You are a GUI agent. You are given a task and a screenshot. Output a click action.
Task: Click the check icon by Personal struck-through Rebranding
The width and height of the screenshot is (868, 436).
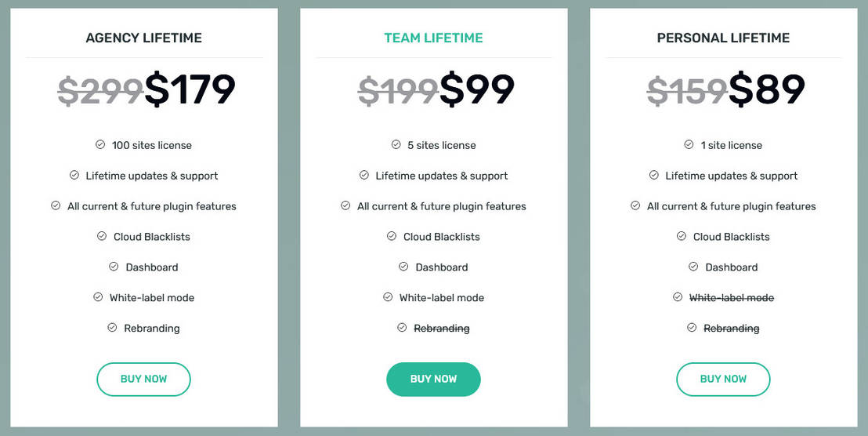tap(692, 328)
